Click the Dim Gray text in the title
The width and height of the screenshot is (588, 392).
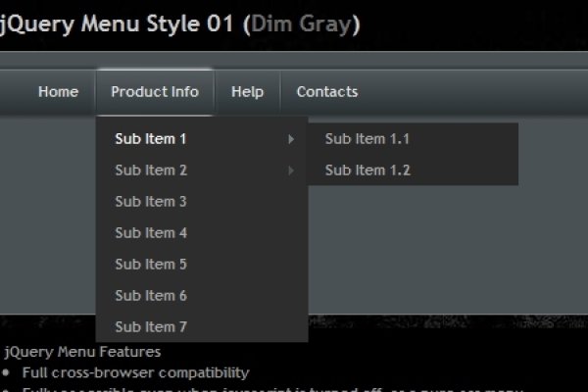(x=301, y=24)
